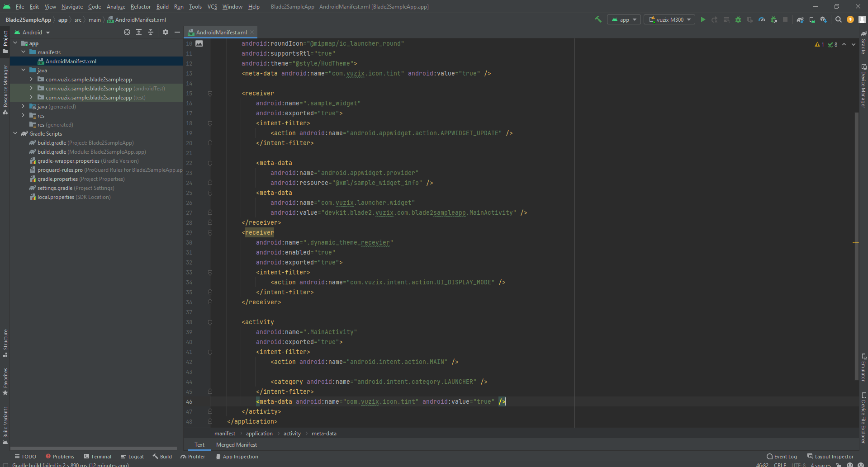Screen dimensions: 868x467
Task: Run the app with the green play button
Action: click(x=703, y=19)
